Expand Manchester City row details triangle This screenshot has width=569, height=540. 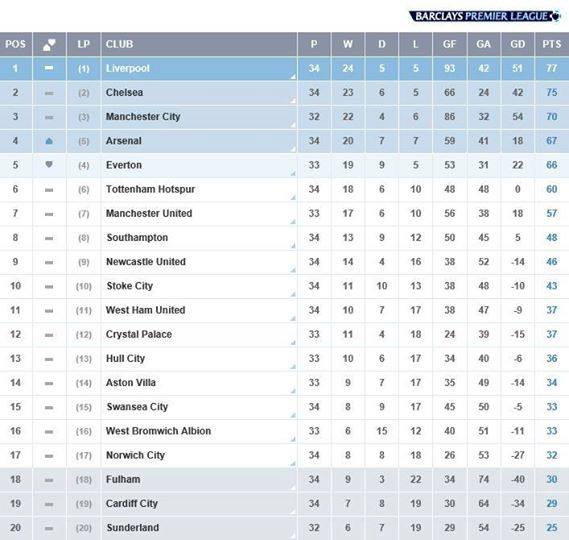(x=293, y=125)
